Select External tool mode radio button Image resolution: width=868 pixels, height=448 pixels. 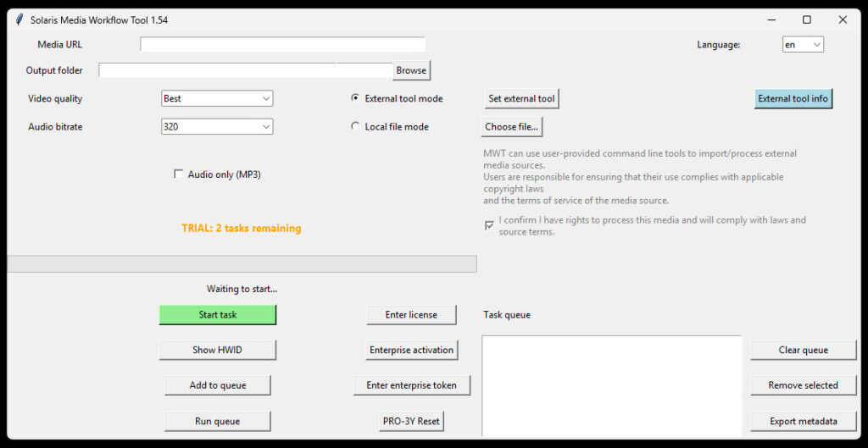click(x=355, y=98)
